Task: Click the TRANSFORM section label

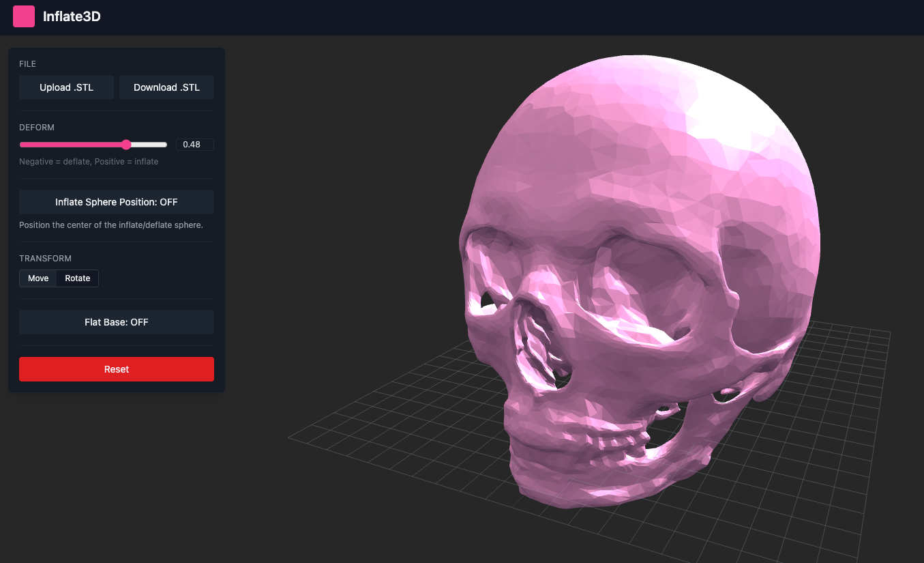Action: (x=45, y=259)
